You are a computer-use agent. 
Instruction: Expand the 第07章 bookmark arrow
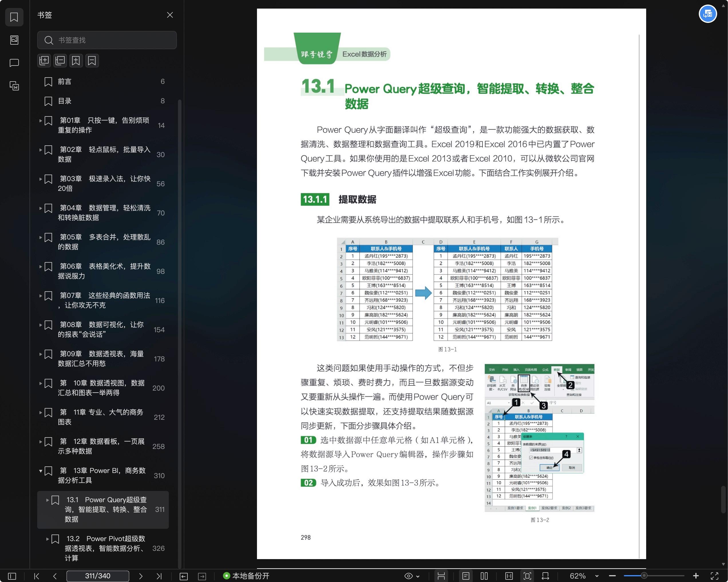(41, 296)
